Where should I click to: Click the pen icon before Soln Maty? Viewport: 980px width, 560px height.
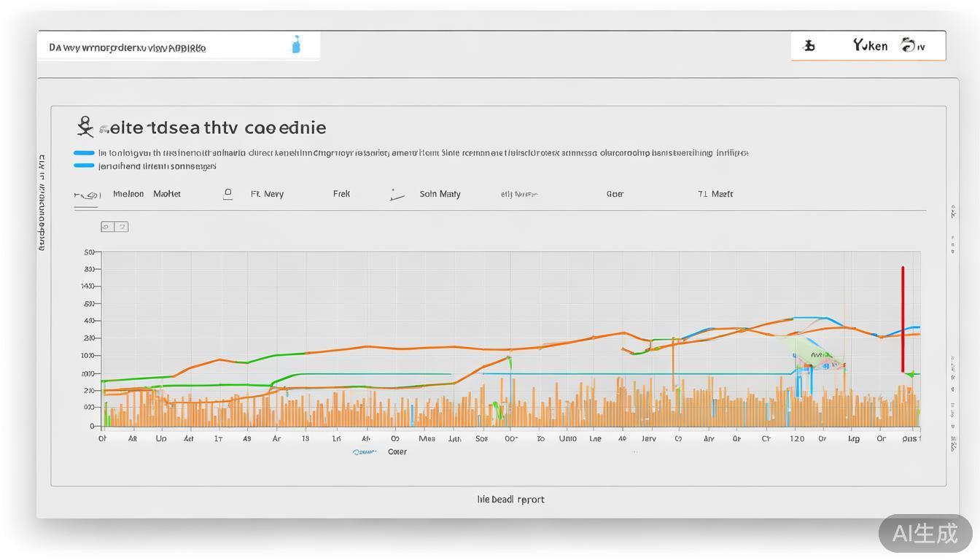(x=397, y=195)
